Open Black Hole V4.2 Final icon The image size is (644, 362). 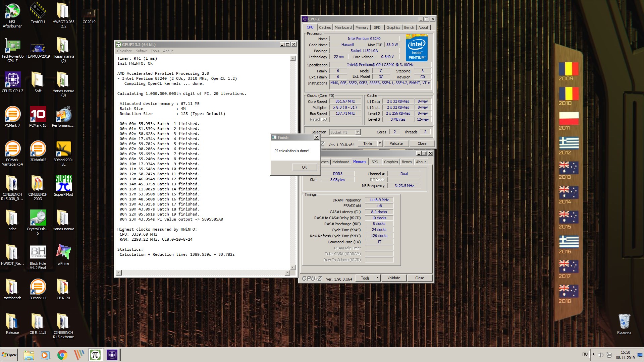(38, 257)
